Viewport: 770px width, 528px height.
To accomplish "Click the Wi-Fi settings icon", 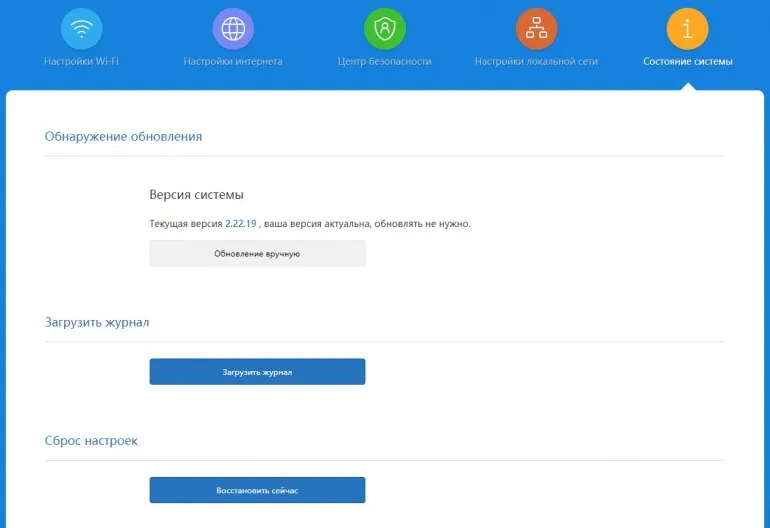I will coord(81,28).
